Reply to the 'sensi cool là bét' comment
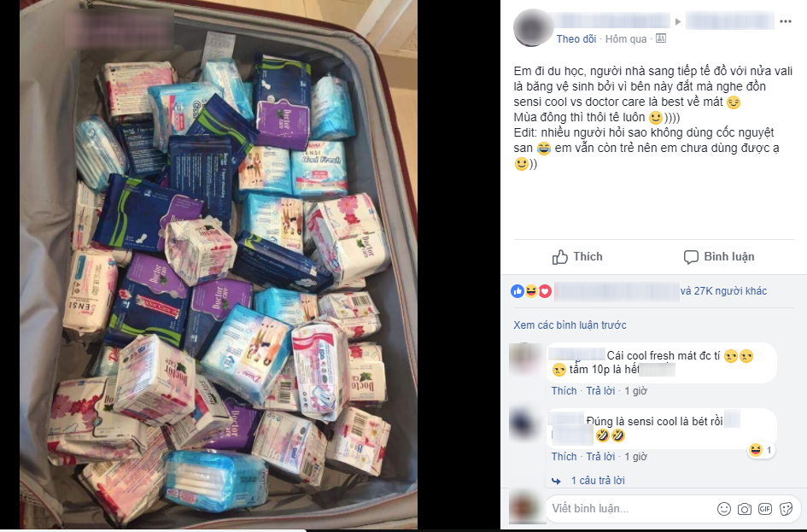Image resolution: width=807 pixels, height=532 pixels. (600, 457)
